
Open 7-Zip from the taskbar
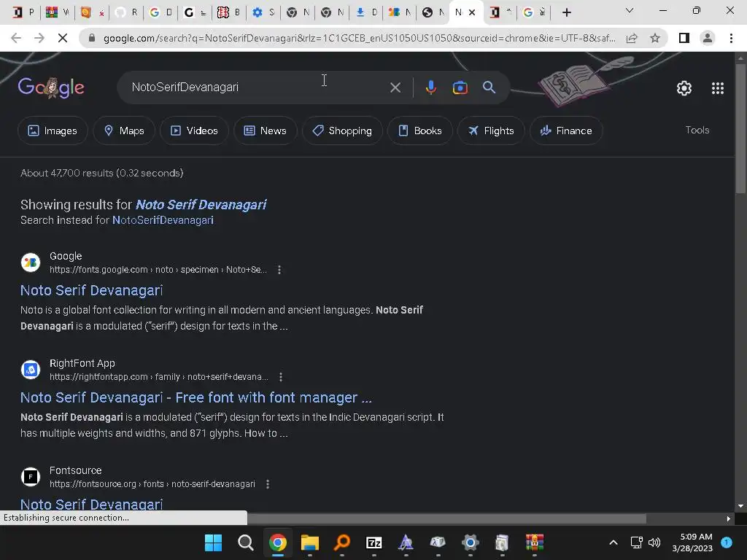click(374, 542)
